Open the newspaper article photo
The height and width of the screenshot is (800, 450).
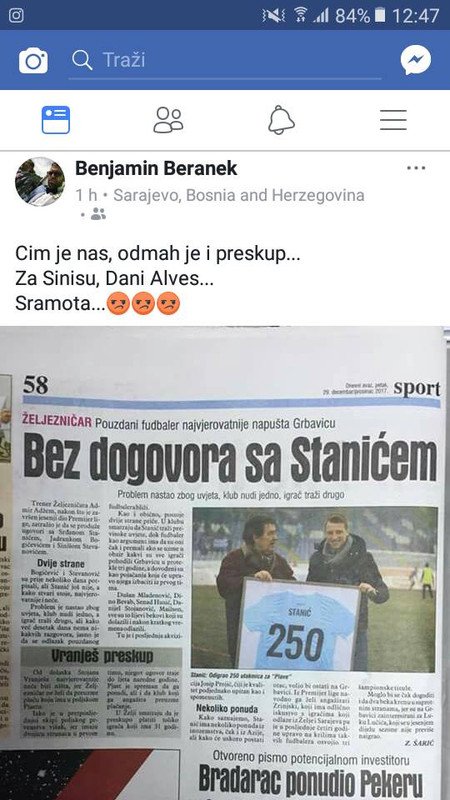click(x=225, y=563)
